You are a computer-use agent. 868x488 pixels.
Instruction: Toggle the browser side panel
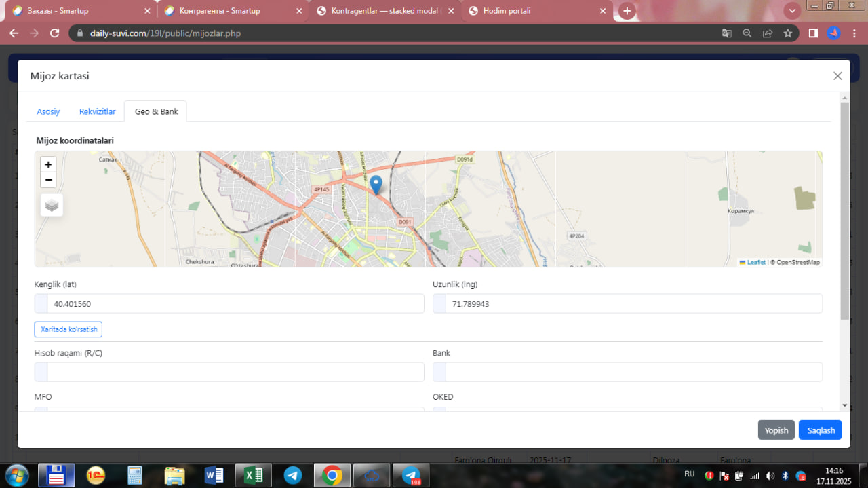(813, 33)
